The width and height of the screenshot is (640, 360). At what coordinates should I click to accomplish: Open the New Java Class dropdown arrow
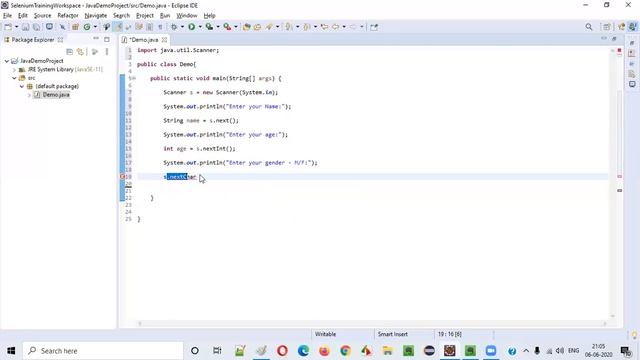pyautogui.click(x=95, y=27)
